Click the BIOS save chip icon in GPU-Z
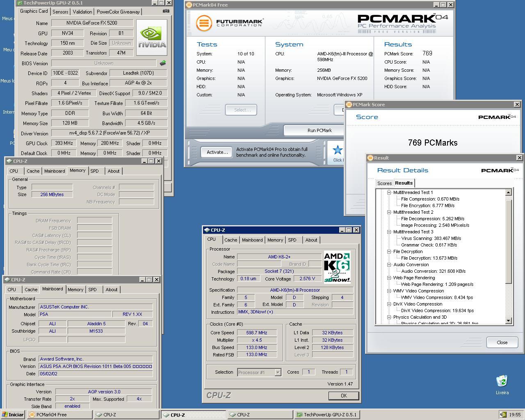Viewport: 525px width, 420px height. coord(163,63)
